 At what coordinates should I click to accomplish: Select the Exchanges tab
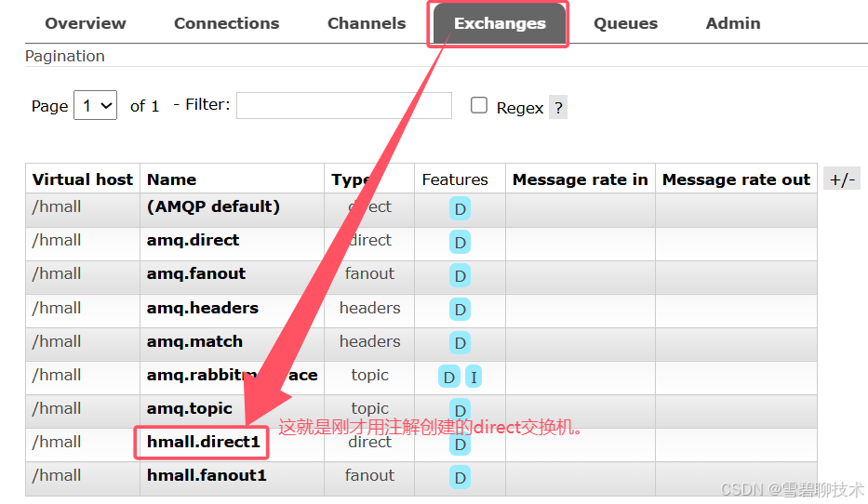[x=500, y=23]
